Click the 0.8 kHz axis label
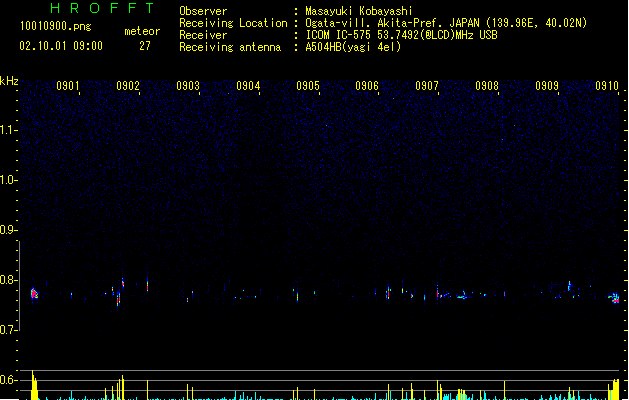This screenshot has width=629, height=400. 8,280
